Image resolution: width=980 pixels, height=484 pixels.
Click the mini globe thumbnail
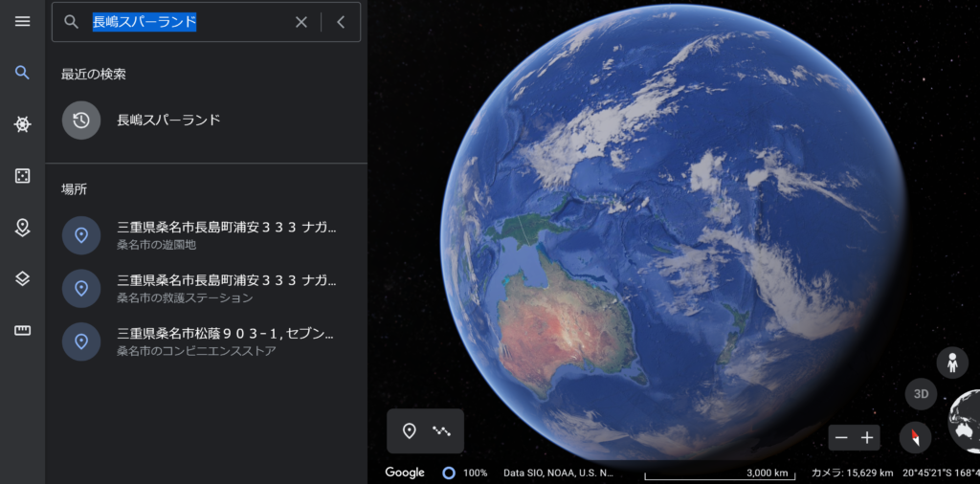pyautogui.click(x=965, y=423)
